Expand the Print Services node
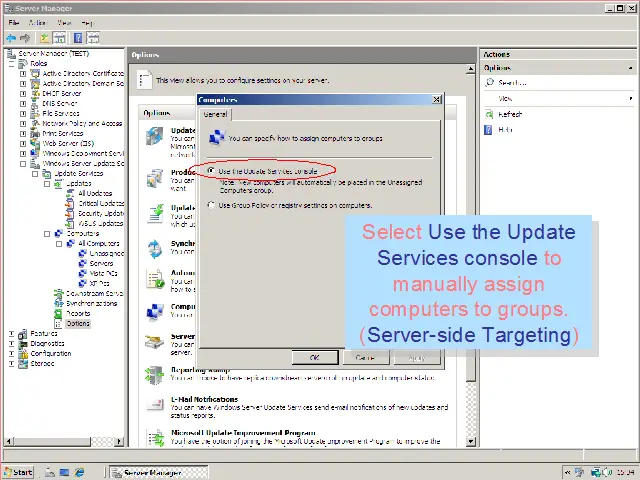Viewport: 640px width, 480px height. click(23, 133)
